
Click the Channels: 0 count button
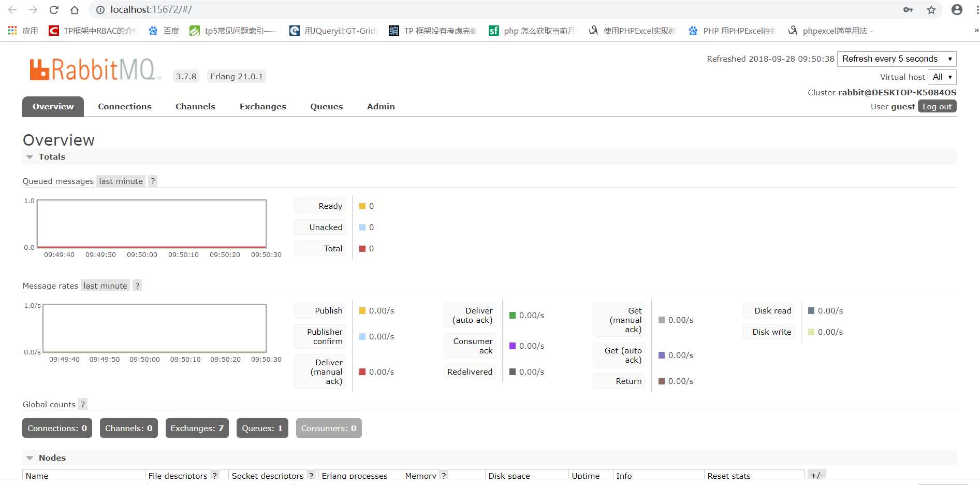(128, 428)
